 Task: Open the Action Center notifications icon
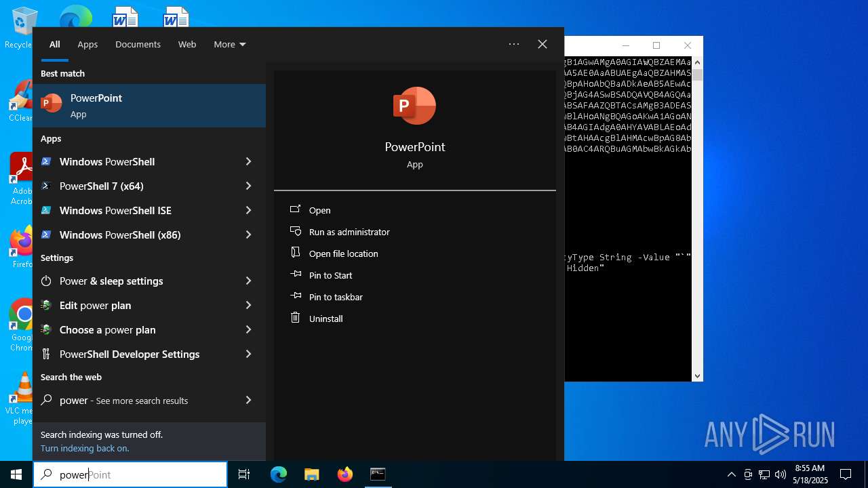[846, 474]
